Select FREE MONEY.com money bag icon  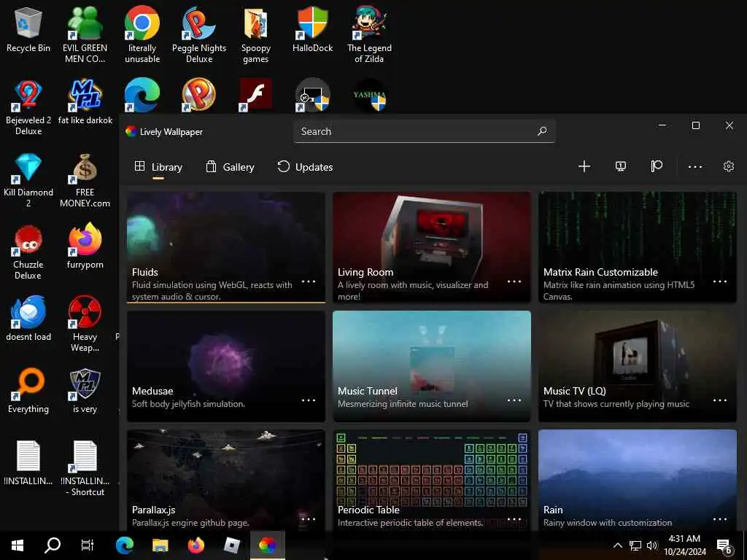[x=85, y=180]
